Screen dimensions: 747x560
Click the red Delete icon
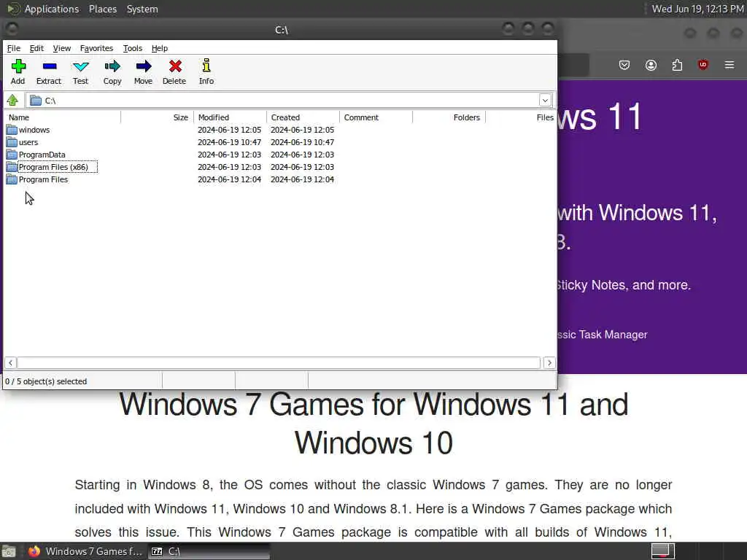pos(175,66)
